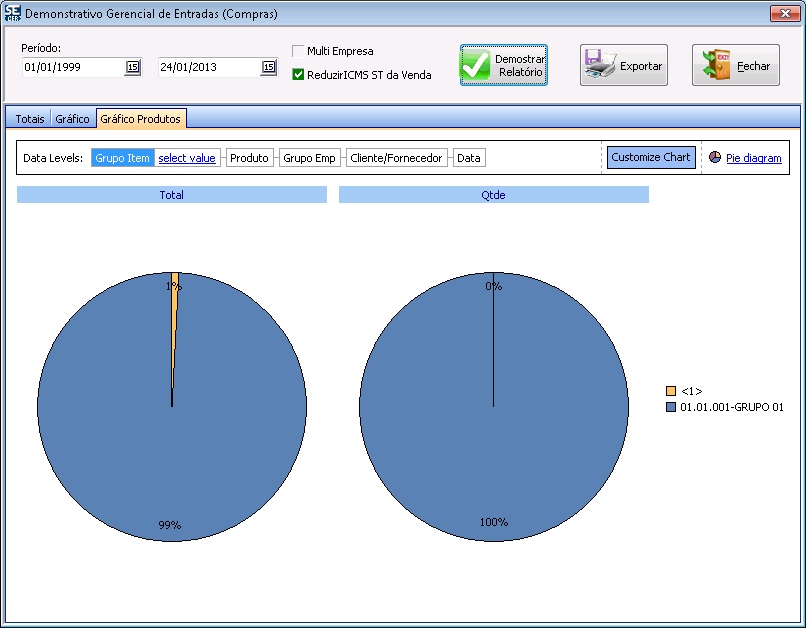Open start date calendar picker icon
Viewport: 806px width, 628px height.
tap(132, 67)
